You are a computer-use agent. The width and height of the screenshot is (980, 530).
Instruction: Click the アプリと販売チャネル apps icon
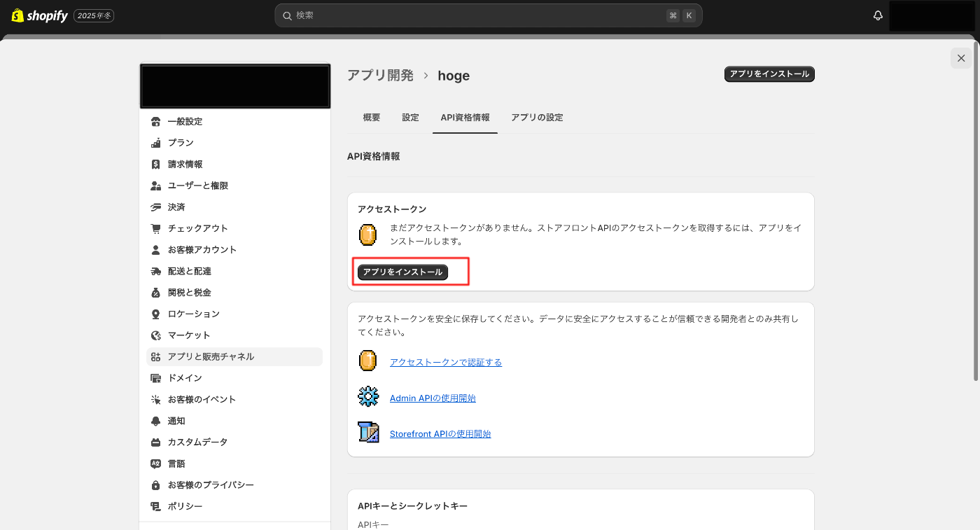pos(156,356)
